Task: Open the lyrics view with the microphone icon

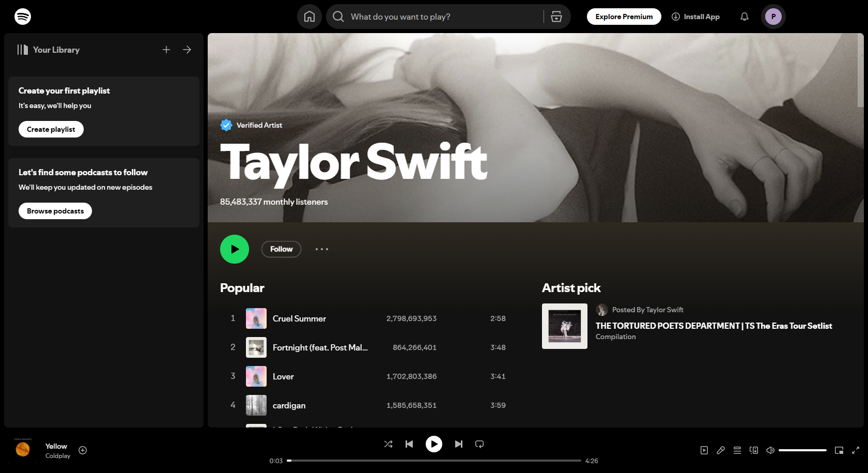Action: [x=721, y=450]
